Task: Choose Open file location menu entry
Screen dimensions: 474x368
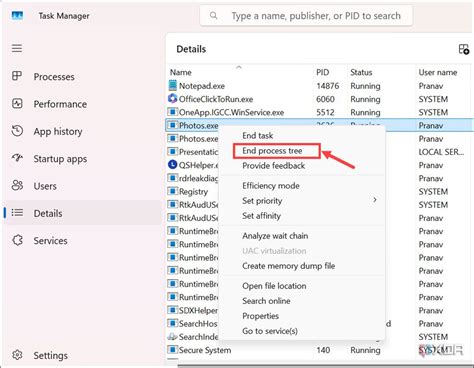Action: [274, 286]
